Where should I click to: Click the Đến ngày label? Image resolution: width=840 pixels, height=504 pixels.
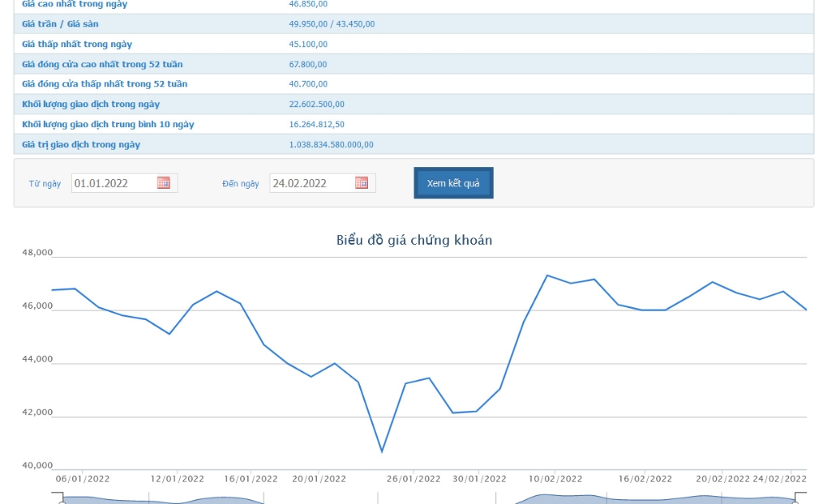point(241,184)
